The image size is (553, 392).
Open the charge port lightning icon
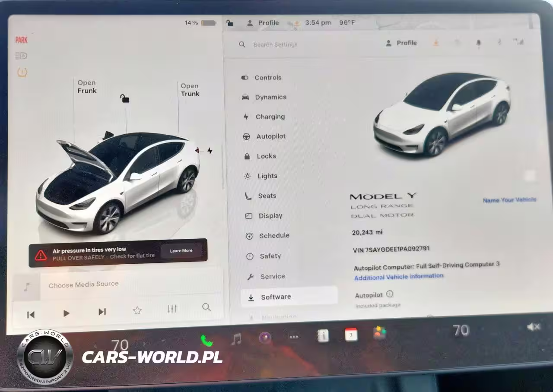(210, 151)
